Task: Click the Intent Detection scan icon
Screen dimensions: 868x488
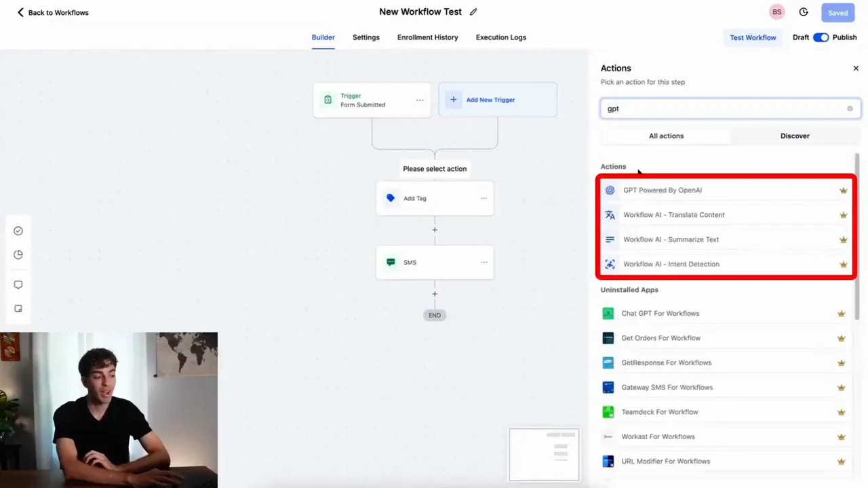Action: coord(610,264)
